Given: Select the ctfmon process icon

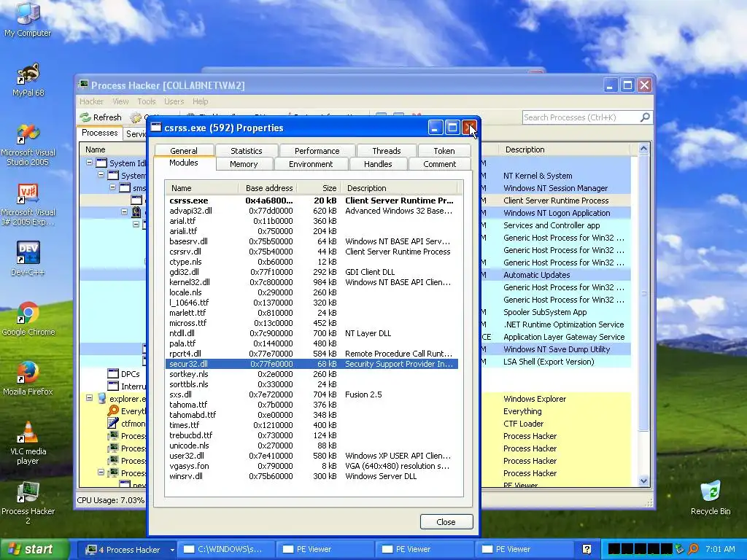Looking at the screenshot, I should point(113,424).
